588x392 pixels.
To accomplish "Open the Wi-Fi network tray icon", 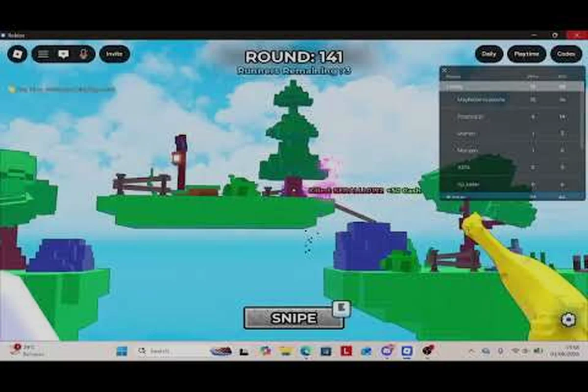I will click(515, 351).
